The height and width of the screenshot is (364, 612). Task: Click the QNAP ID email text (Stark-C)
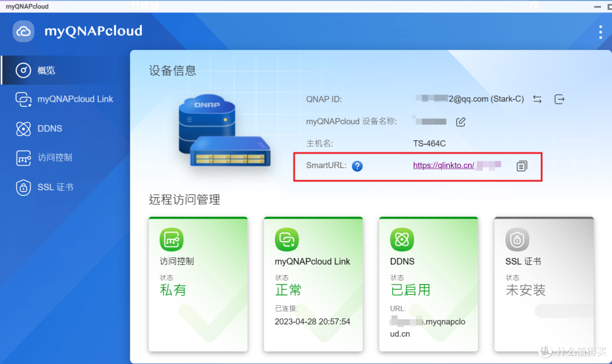(470, 99)
